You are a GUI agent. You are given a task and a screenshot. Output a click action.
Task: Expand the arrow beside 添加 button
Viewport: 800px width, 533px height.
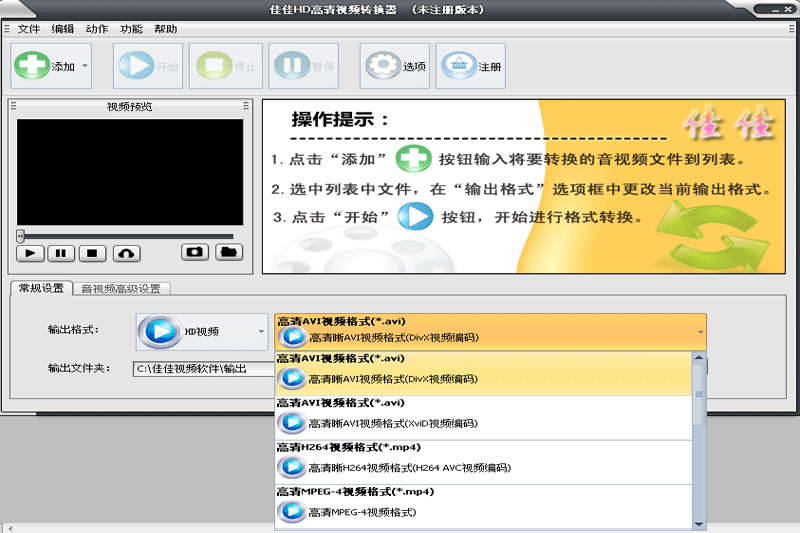pos(85,67)
